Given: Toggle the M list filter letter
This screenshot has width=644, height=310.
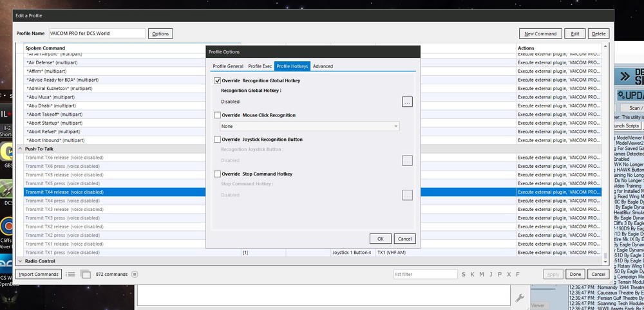Looking at the screenshot, I should click(x=481, y=275).
